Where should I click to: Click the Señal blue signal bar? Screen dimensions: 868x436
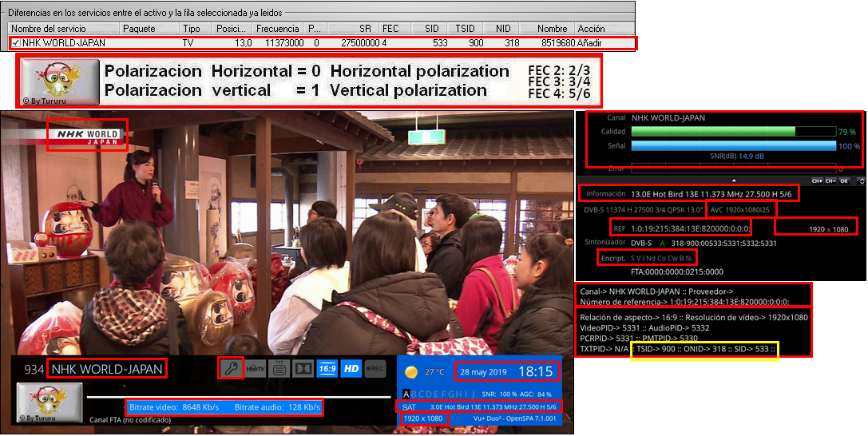pyautogui.click(x=734, y=145)
